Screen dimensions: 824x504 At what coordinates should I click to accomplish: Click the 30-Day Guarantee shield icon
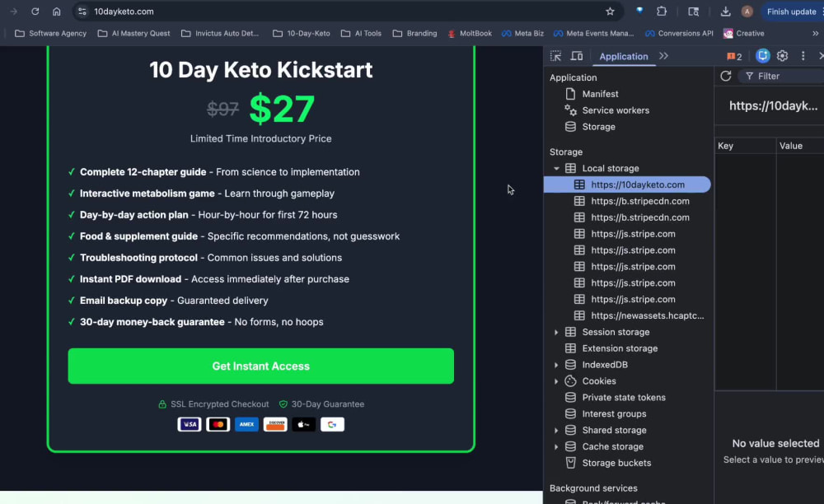pos(283,404)
